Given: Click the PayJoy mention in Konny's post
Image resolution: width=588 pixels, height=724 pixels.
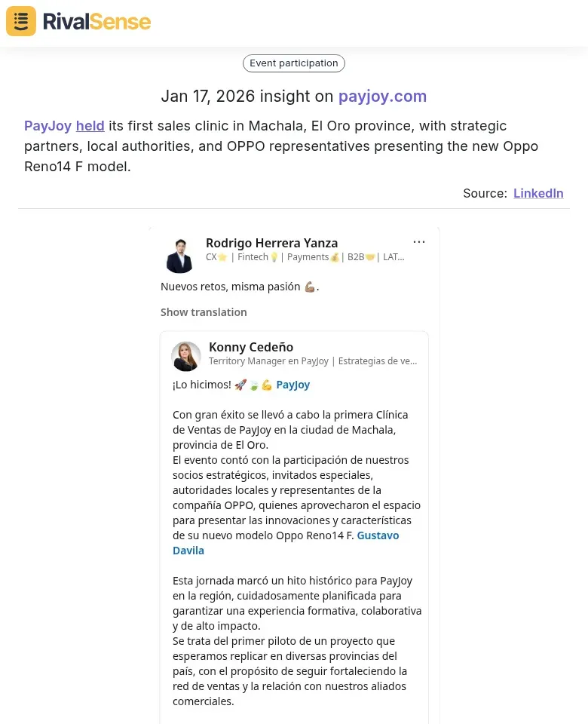Looking at the screenshot, I should click(293, 385).
